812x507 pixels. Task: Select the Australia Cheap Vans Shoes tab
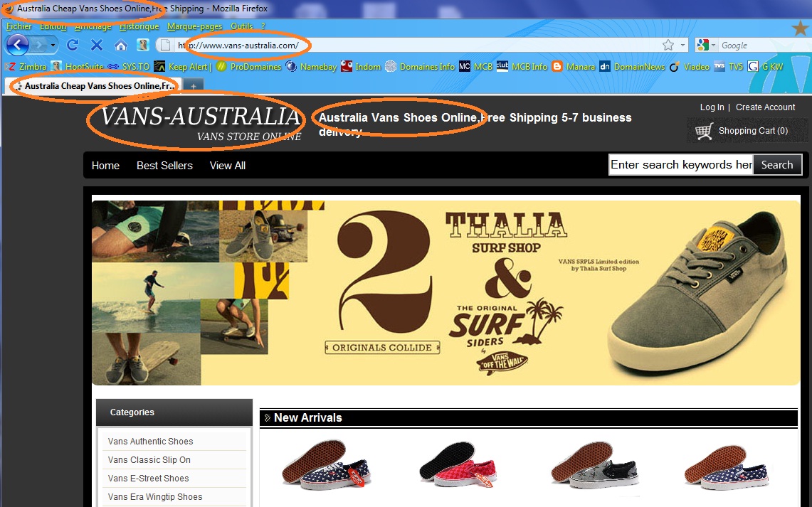point(94,86)
